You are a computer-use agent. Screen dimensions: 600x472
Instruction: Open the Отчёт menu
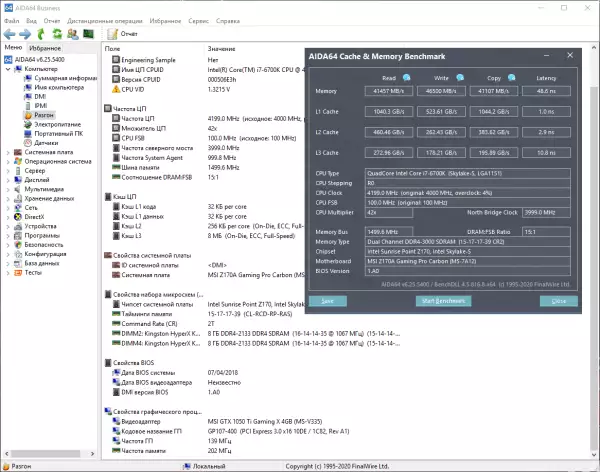(52, 21)
